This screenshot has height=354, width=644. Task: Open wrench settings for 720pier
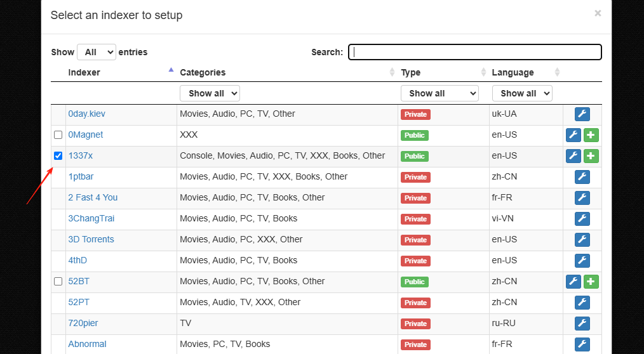(582, 324)
